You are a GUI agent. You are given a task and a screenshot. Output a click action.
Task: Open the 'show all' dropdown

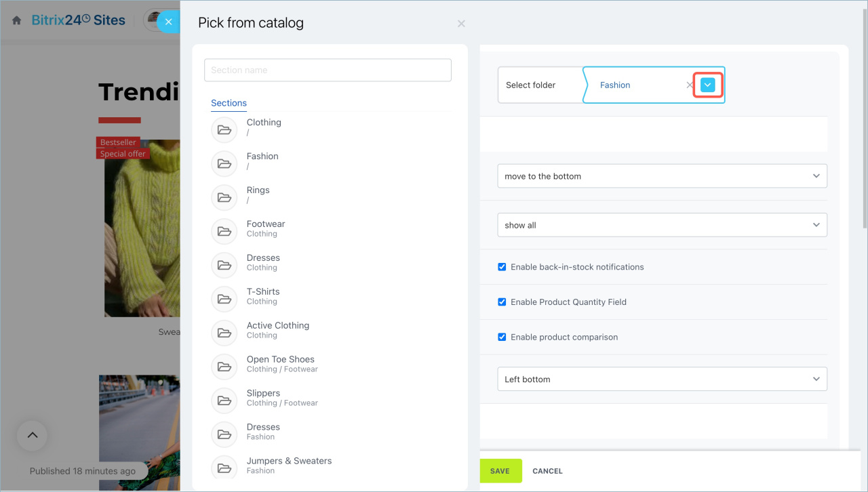tap(662, 225)
